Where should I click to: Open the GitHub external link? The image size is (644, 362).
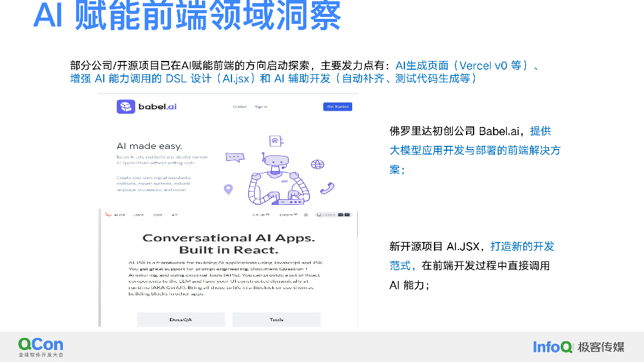pyautogui.click(x=261, y=215)
